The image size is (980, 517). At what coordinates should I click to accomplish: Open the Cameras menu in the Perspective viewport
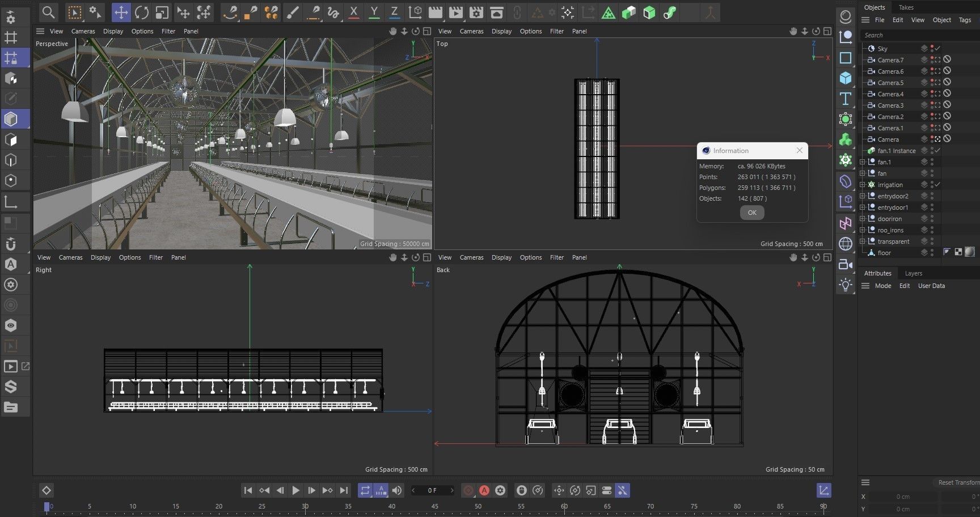click(x=83, y=31)
